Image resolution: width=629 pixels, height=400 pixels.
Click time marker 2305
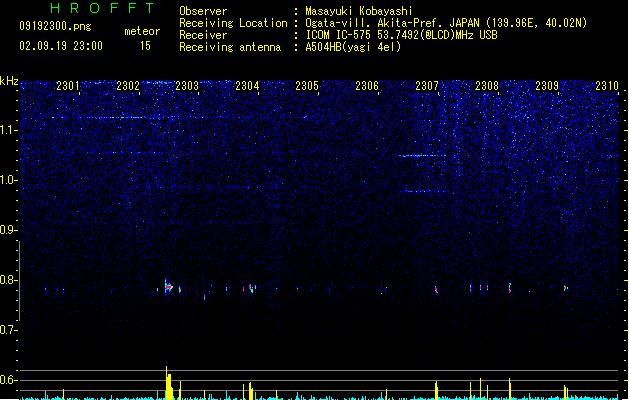(x=307, y=85)
